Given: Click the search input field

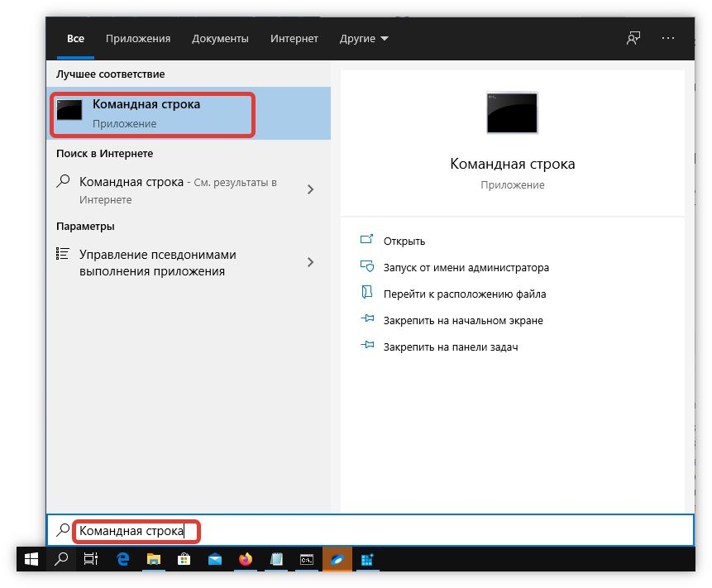Looking at the screenshot, I should (x=372, y=530).
